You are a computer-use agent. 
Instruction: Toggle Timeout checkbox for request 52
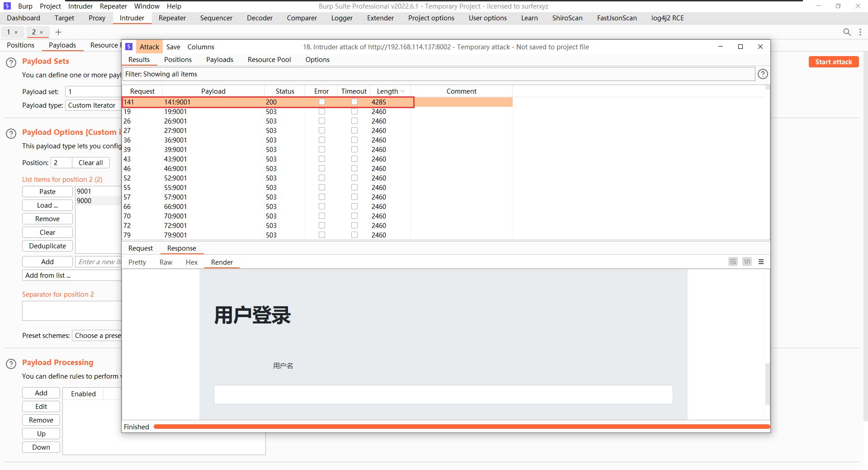point(354,178)
